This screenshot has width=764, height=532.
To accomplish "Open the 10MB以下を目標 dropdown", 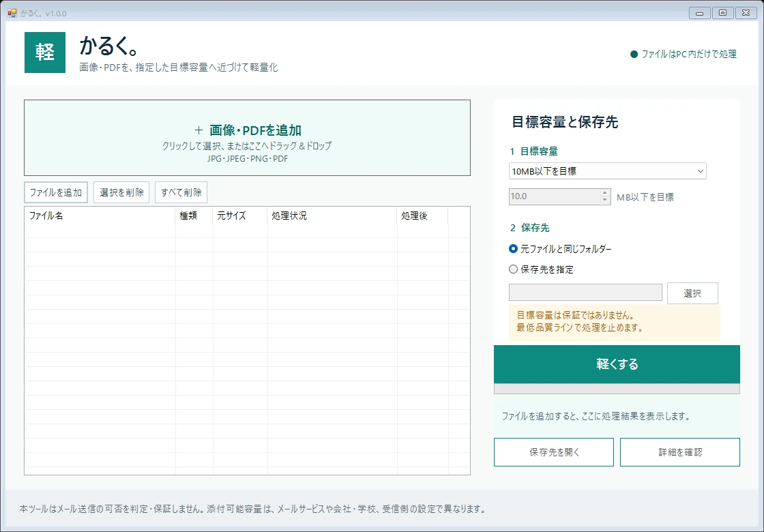I will pos(608,171).
